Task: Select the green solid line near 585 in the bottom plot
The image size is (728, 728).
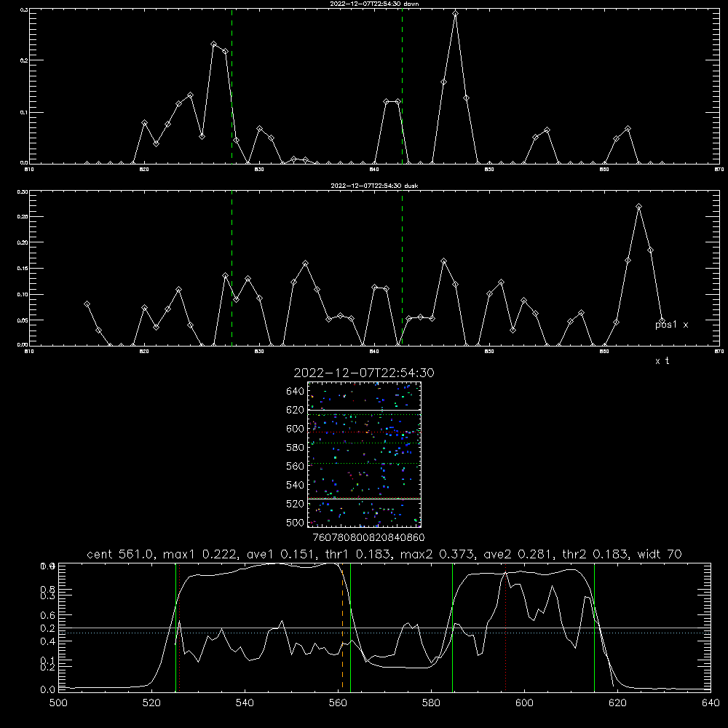Action: point(452,627)
